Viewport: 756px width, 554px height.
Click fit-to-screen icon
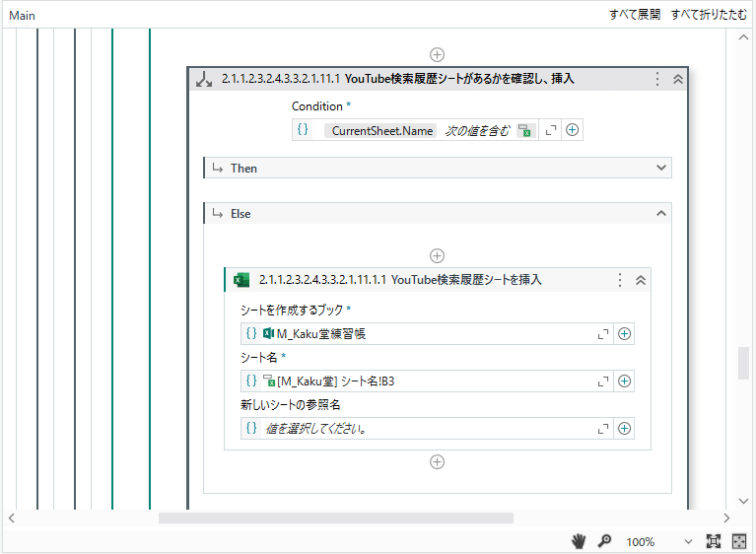pyautogui.click(x=714, y=541)
